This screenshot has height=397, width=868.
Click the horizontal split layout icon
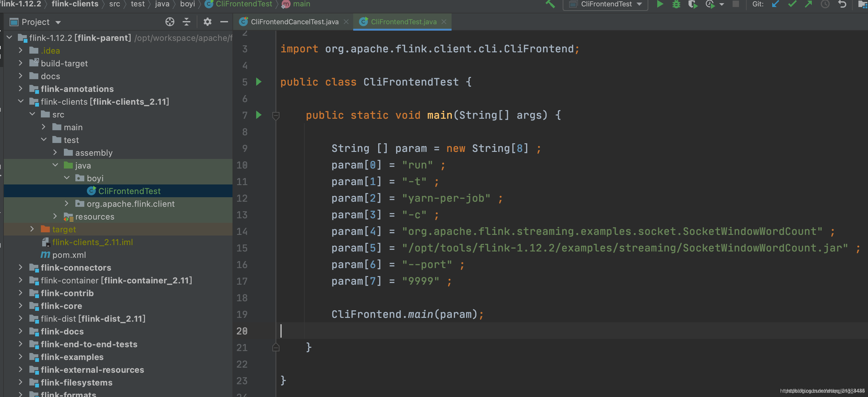tap(187, 22)
